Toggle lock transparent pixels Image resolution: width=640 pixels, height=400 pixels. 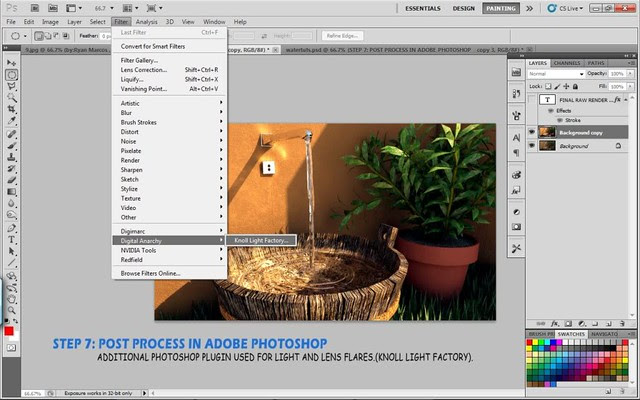(x=548, y=87)
